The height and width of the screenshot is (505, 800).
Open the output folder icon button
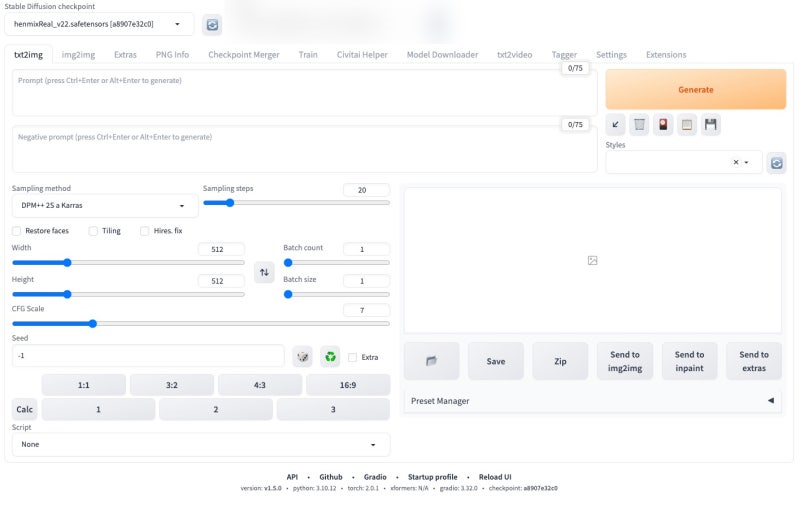432,361
